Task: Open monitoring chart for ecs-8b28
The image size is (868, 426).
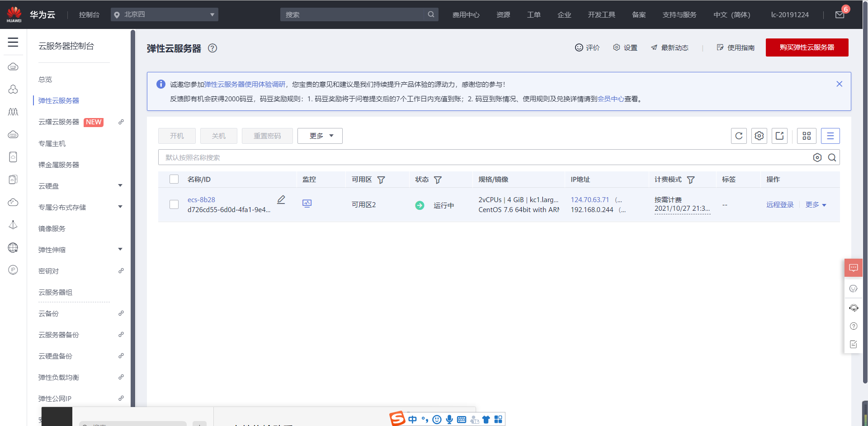Action: click(307, 204)
